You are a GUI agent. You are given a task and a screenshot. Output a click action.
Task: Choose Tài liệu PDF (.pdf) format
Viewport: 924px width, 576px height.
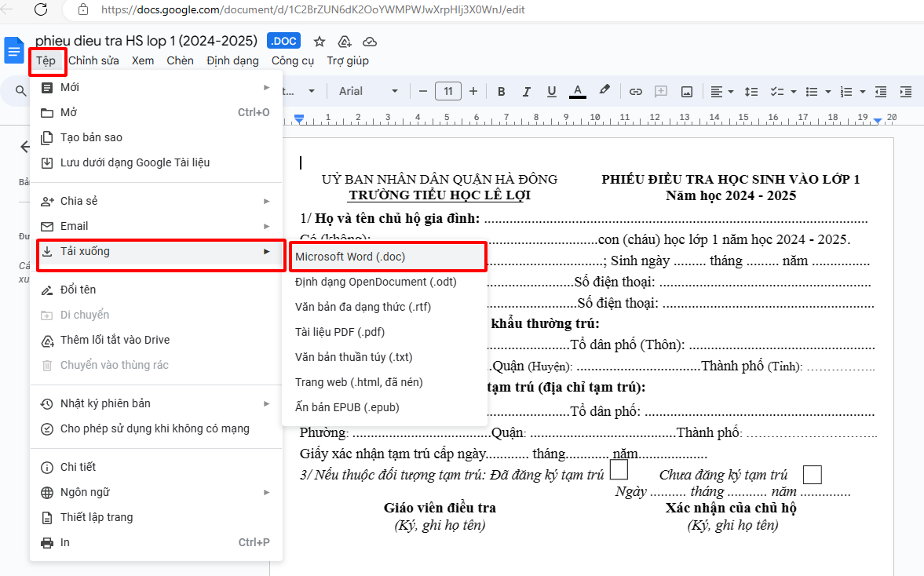pos(340,332)
